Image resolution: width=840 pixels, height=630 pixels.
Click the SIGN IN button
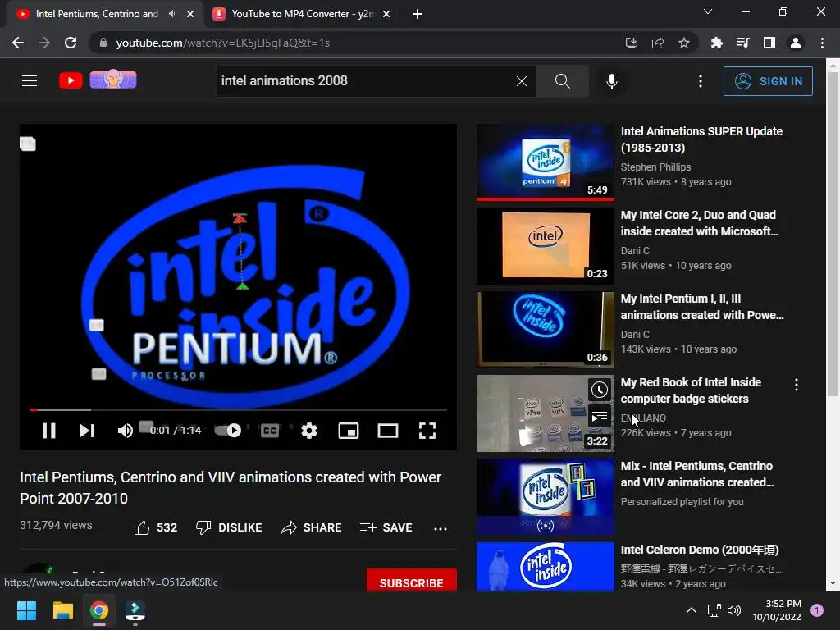point(768,81)
